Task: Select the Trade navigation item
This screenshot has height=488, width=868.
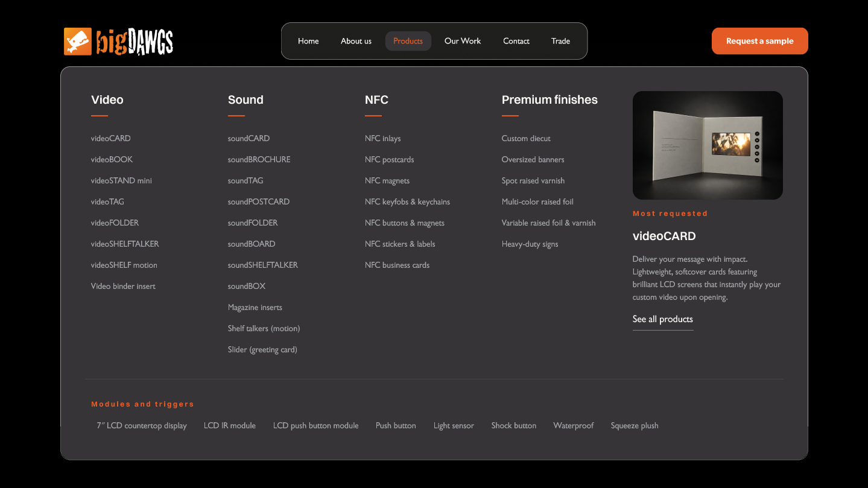Action: pyautogui.click(x=560, y=41)
